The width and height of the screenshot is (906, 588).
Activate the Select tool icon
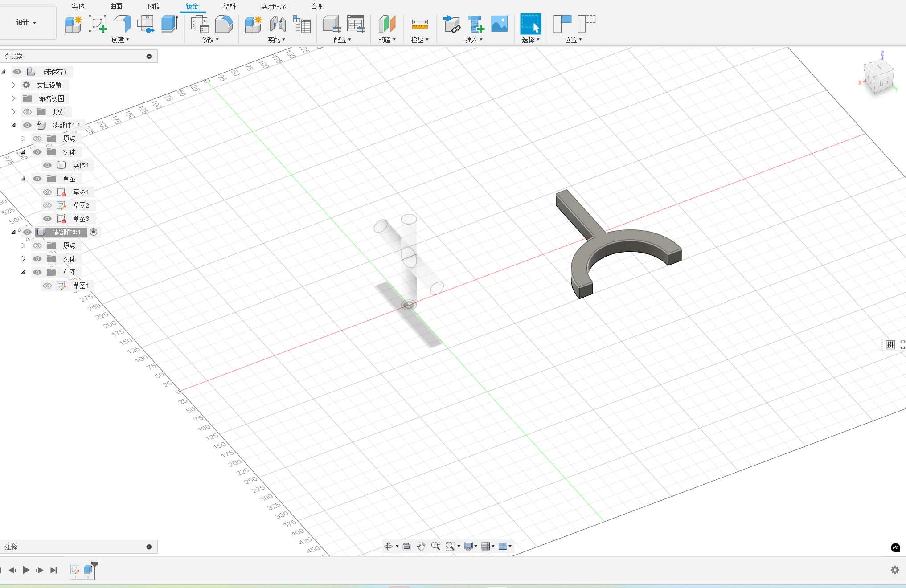(x=530, y=24)
